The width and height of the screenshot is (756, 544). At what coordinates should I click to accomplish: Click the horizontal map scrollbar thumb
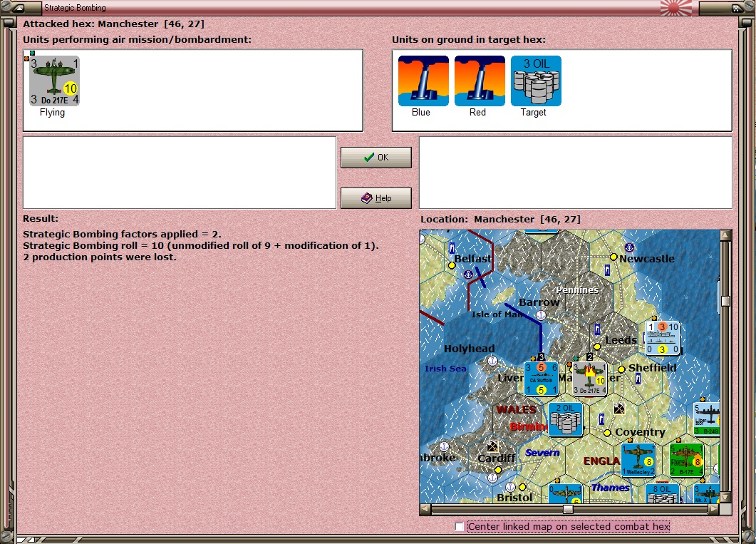point(568,509)
